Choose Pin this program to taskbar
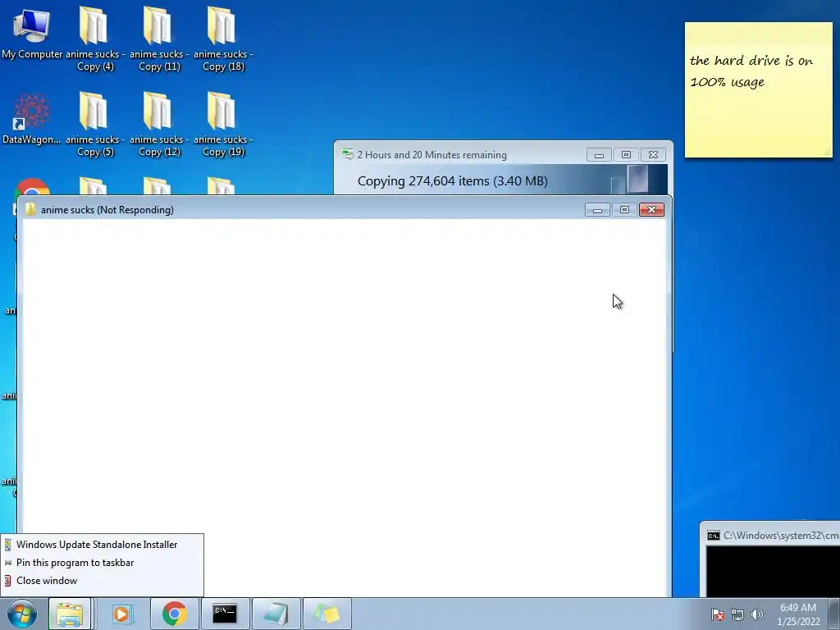840x630 pixels. click(x=102, y=563)
